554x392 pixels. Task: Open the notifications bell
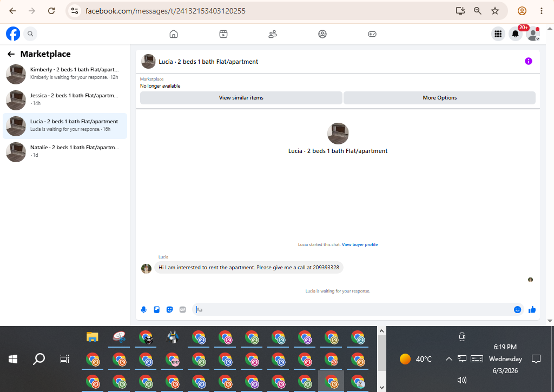pyautogui.click(x=516, y=34)
